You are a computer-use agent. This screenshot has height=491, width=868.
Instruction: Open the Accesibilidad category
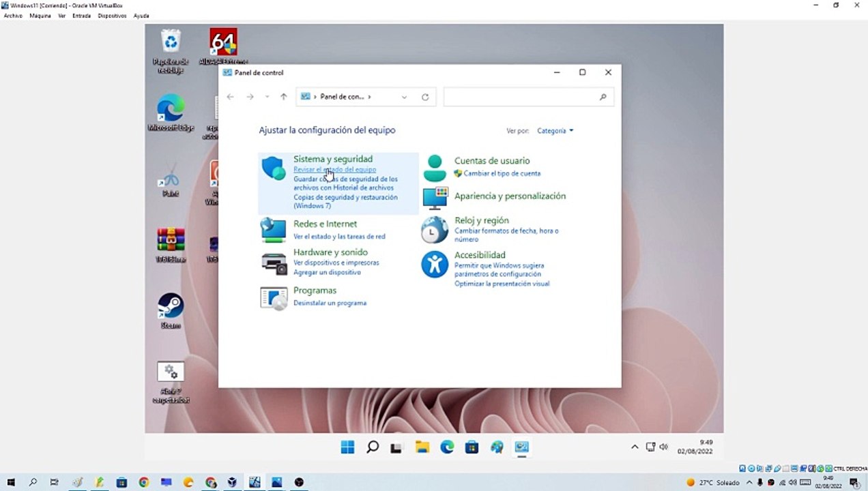click(480, 255)
